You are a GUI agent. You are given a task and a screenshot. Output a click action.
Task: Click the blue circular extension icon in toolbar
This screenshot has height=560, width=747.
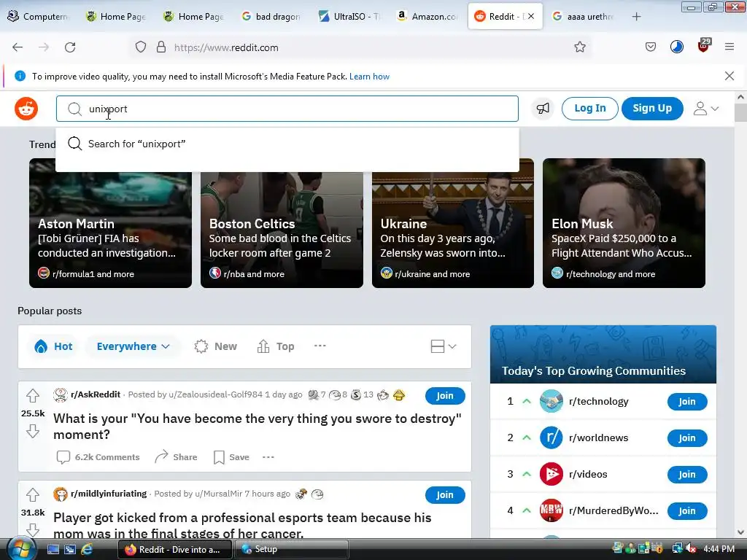(x=676, y=47)
